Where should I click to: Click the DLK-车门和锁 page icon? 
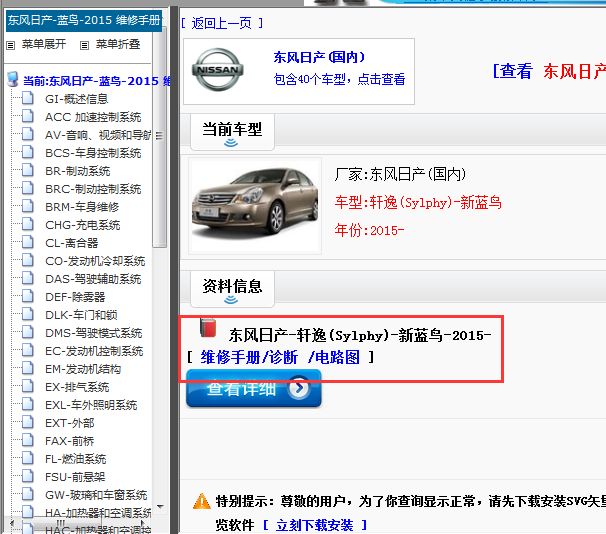tap(27, 315)
